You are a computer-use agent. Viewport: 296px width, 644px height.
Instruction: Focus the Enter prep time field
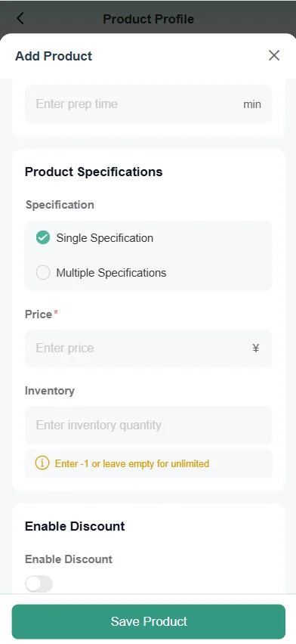click(x=148, y=104)
